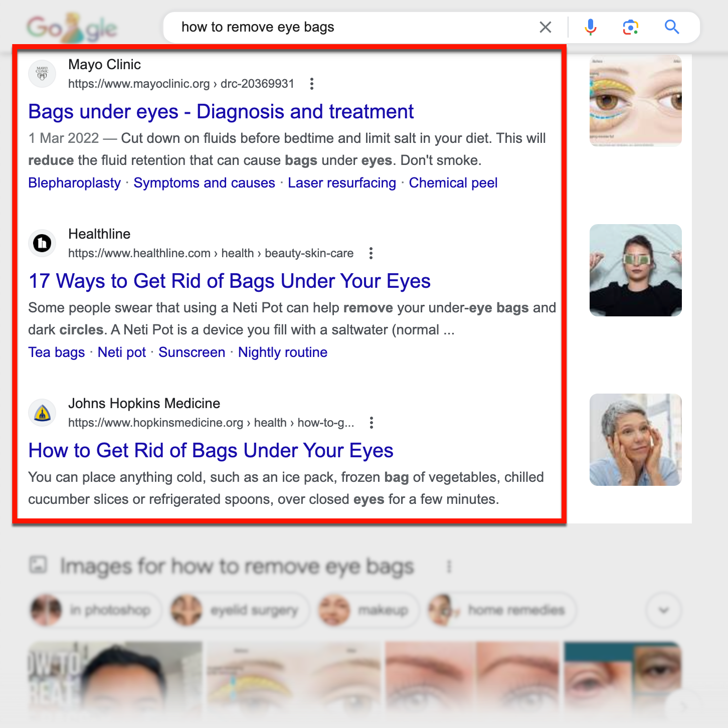Follow the Blepharoplasty sitelink
This screenshot has height=728, width=728.
[x=75, y=183]
